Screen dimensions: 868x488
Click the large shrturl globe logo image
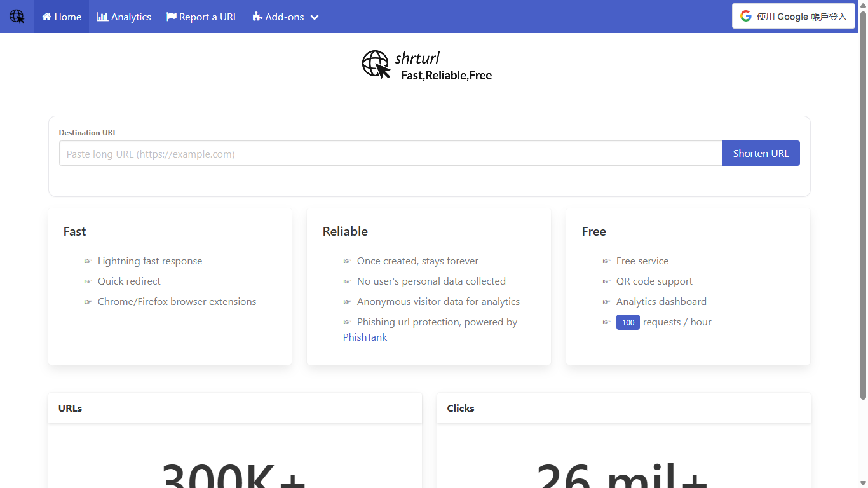[376, 65]
